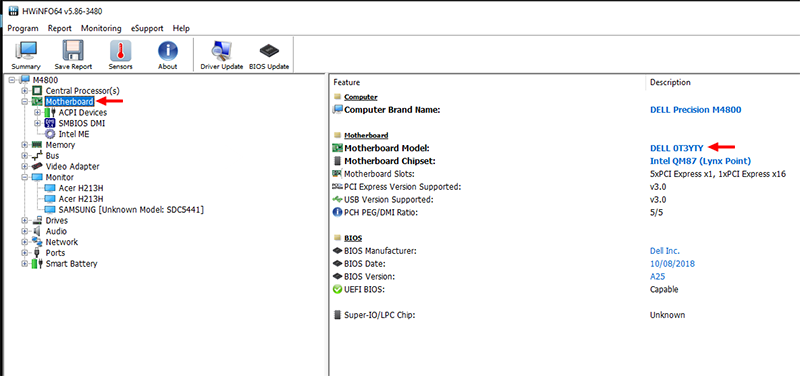Viewport: 800px width, 376px height.
Task: Expand the Bus tree node
Action: click(24, 156)
